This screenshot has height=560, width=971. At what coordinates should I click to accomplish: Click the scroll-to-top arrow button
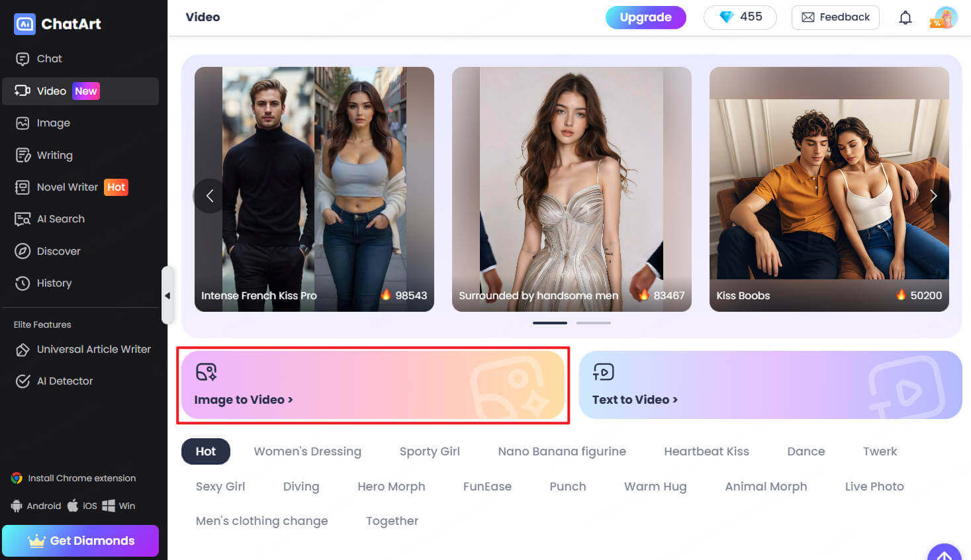(945, 553)
